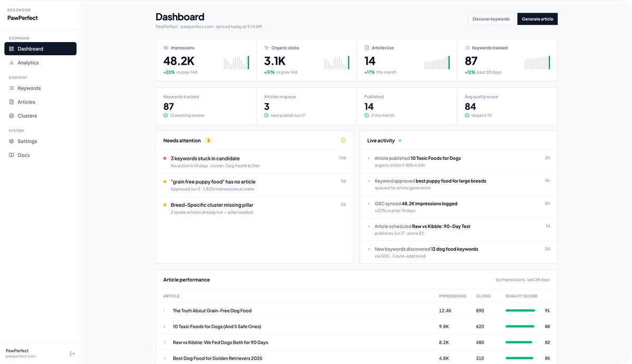
Task: Click the Articles live document icon
Action: tap(367, 48)
